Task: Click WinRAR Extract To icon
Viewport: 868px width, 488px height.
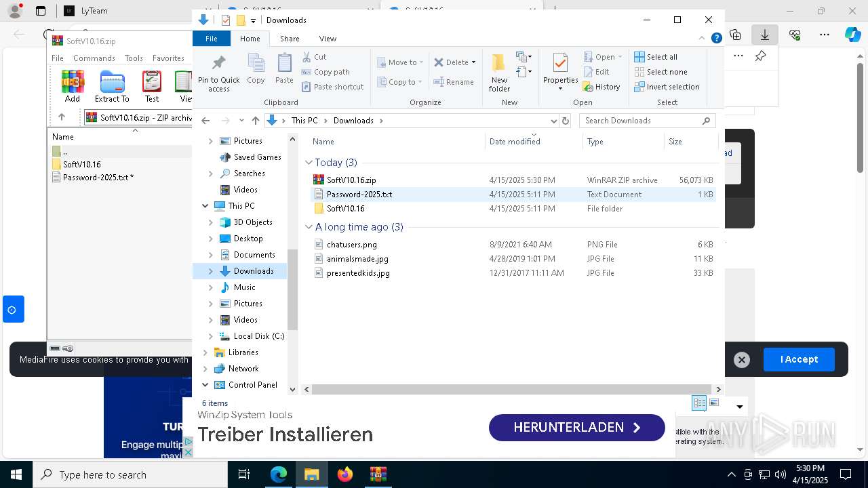Action: click(x=112, y=87)
